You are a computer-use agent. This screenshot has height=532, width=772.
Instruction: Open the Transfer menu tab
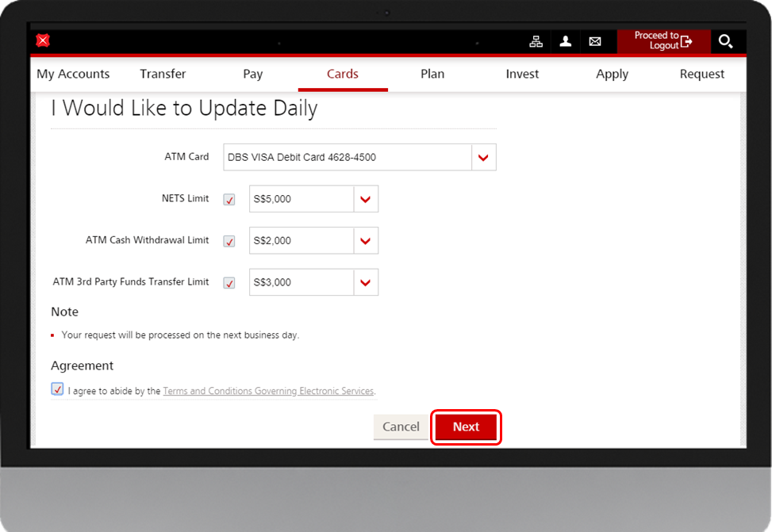tap(163, 74)
